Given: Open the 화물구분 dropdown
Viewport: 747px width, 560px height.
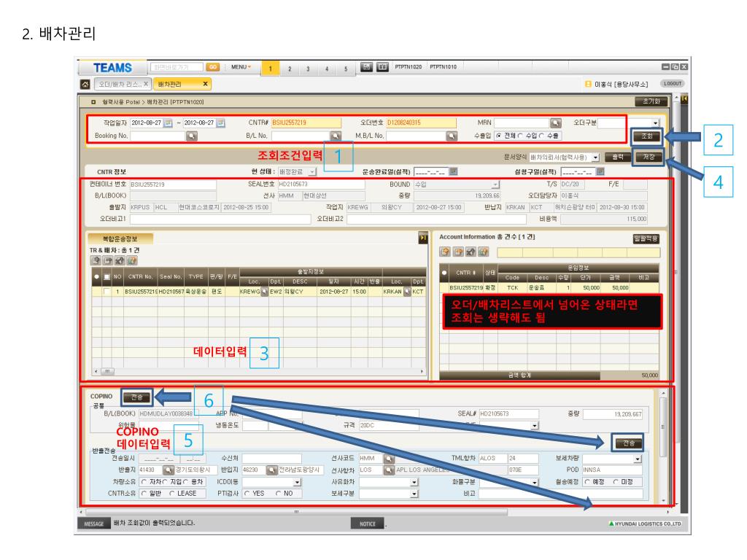Looking at the screenshot, I should [x=535, y=482].
